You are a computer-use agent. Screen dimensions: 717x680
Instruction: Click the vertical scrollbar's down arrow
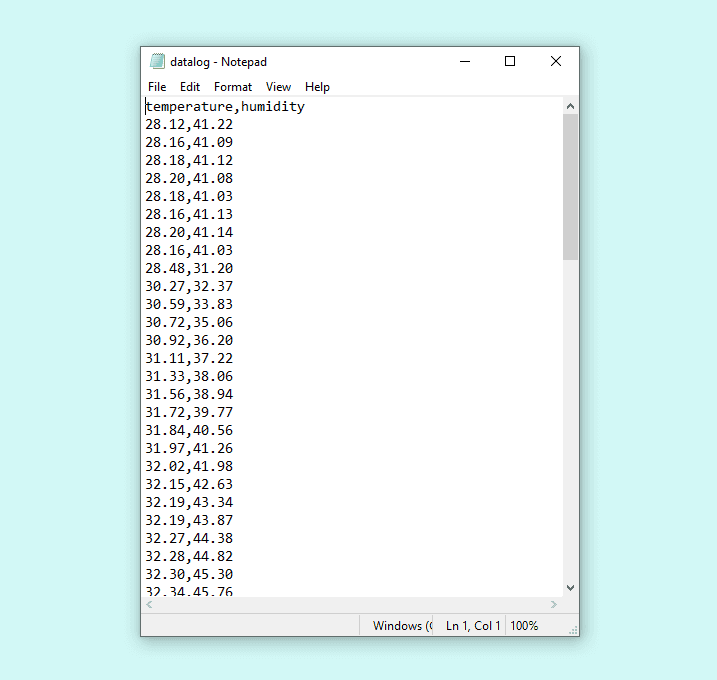coord(570,588)
